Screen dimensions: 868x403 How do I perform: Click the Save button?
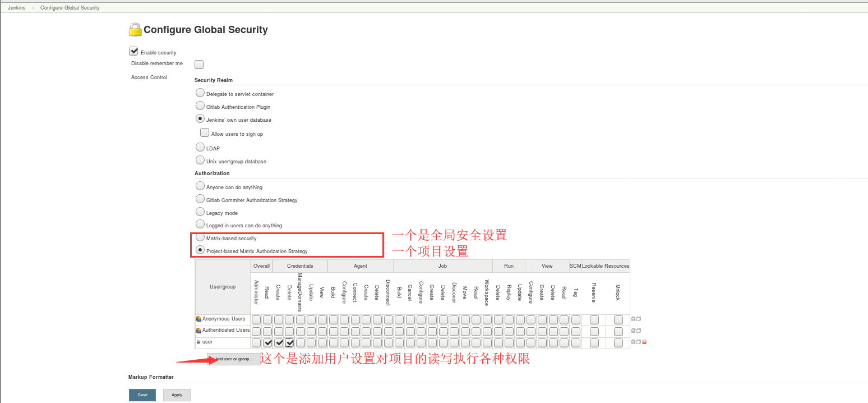[142, 395]
